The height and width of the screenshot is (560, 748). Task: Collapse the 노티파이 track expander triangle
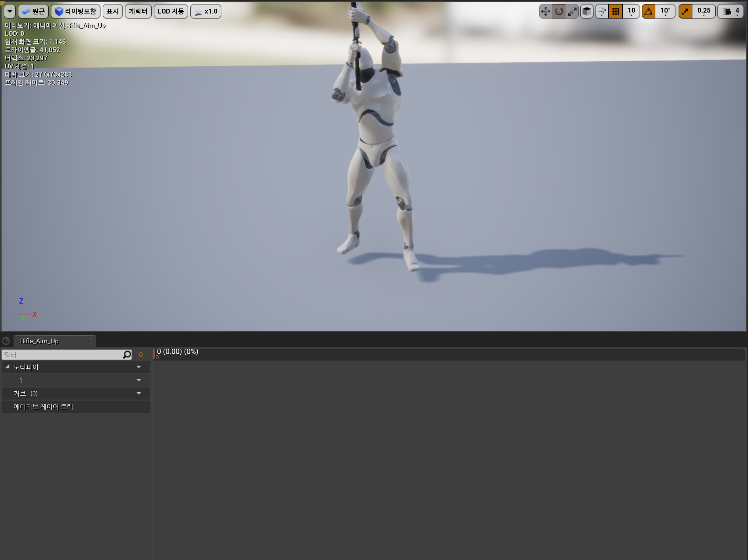(8, 367)
